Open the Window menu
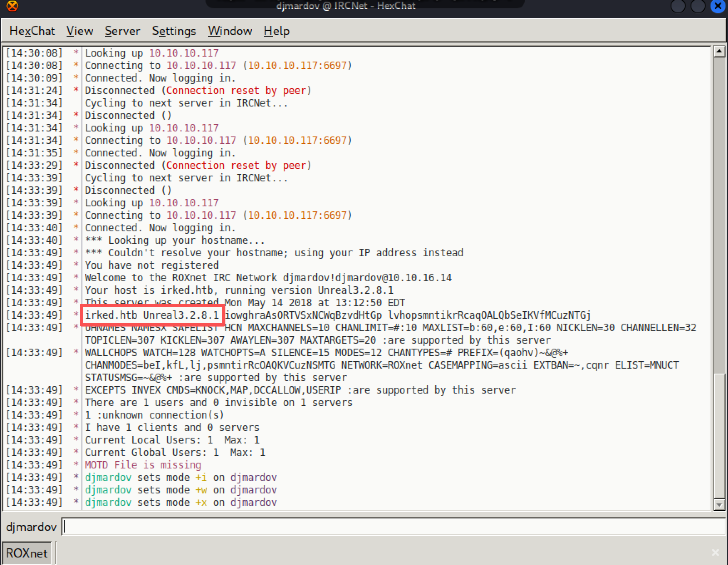Viewport: 728px width, 565px height. coord(230,31)
